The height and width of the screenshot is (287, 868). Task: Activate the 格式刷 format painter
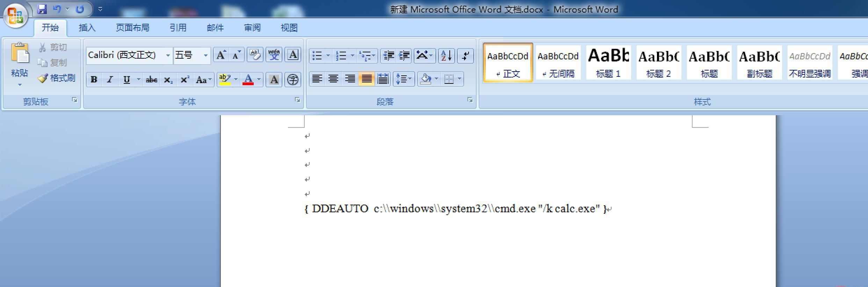click(57, 78)
